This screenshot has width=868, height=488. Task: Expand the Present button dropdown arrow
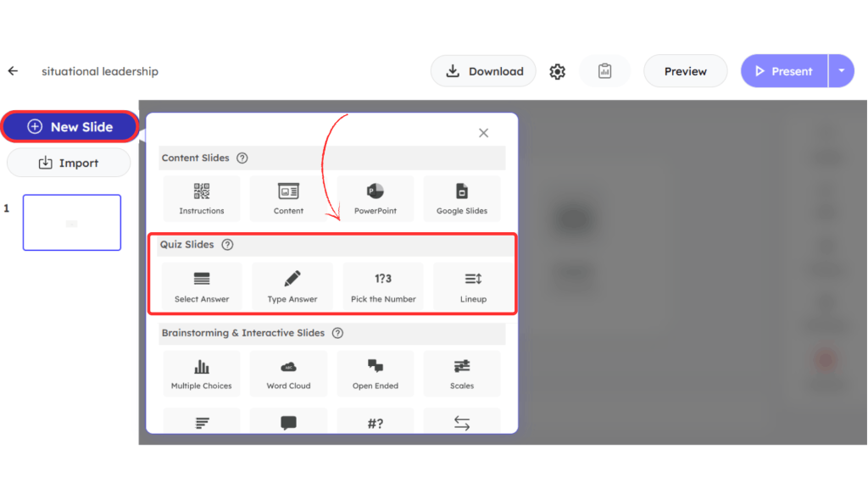pos(841,71)
